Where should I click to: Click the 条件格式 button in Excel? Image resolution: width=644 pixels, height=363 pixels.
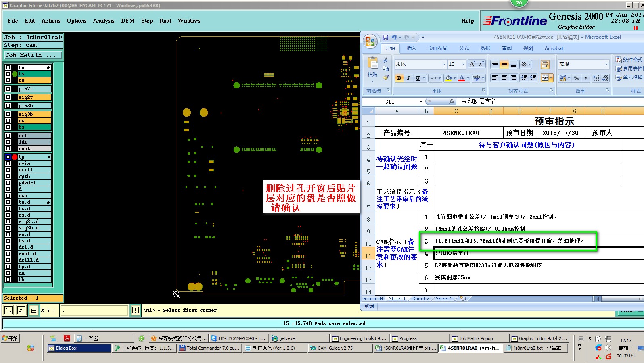[x=629, y=60]
